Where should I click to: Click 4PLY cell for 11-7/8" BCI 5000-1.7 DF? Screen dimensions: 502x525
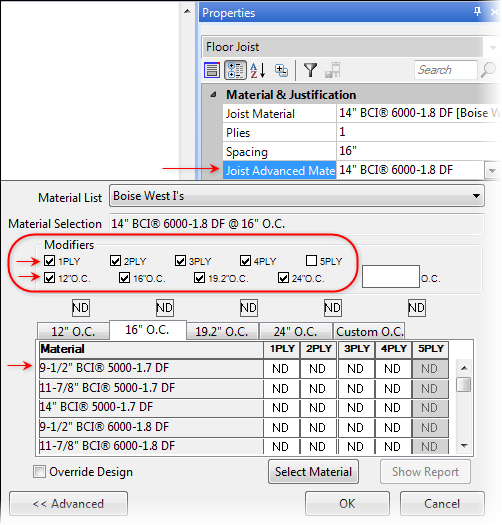coord(393,388)
